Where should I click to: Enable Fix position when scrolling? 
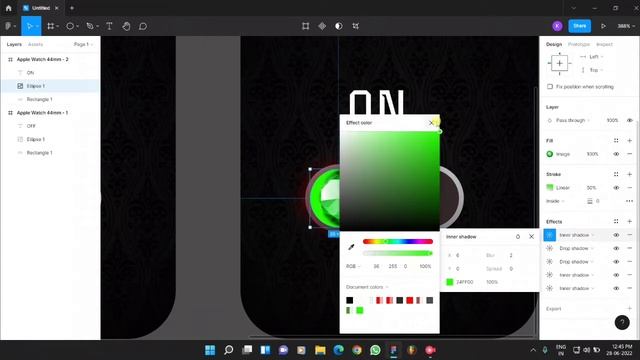(x=550, y=87)
